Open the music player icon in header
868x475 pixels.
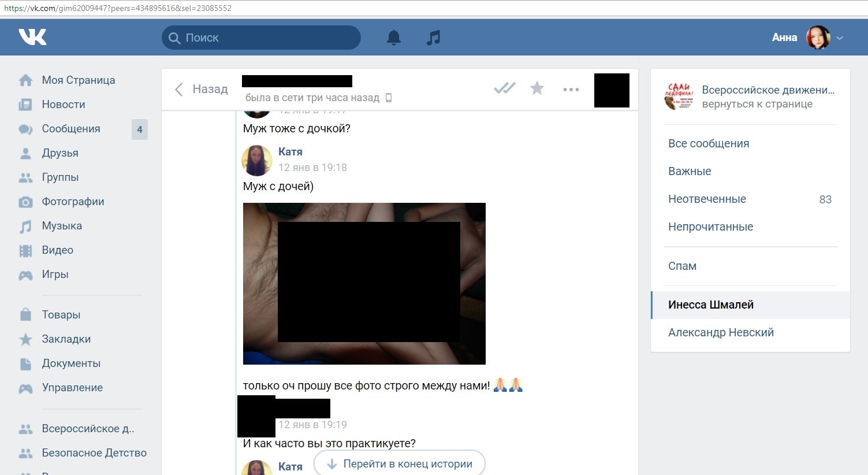433,38
